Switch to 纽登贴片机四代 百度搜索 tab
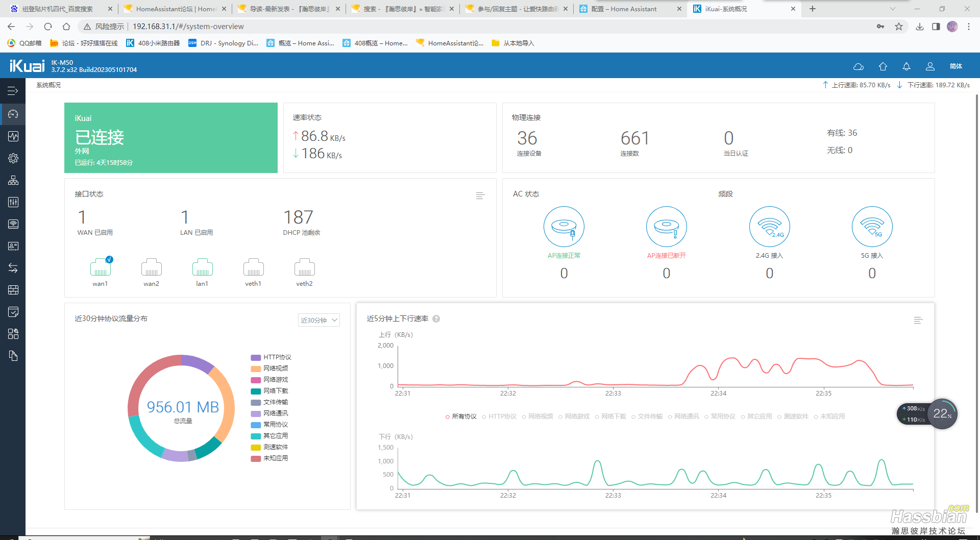This screenshot has height=540, width=980. pyautogui.click(x=60, y=9)
